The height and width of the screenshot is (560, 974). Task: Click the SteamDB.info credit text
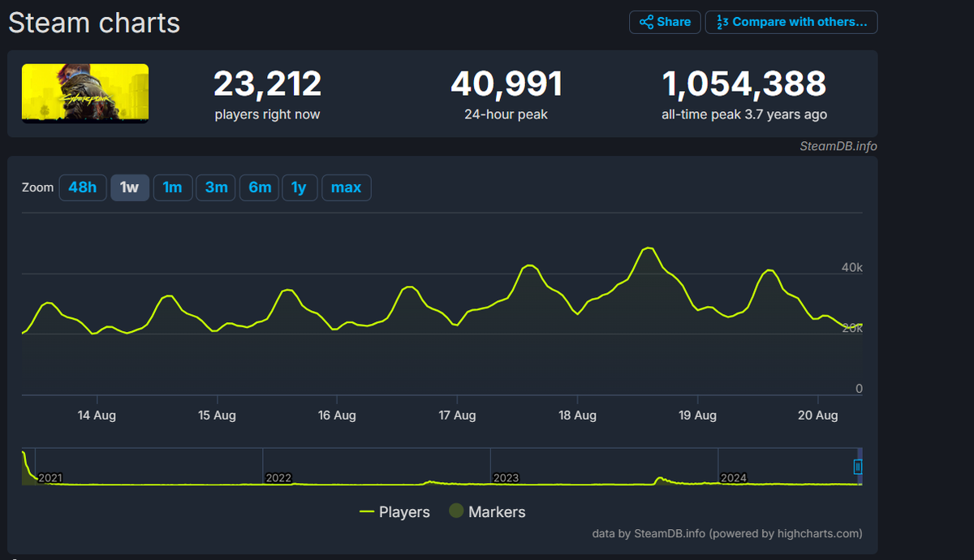click(x=838, y=147)
